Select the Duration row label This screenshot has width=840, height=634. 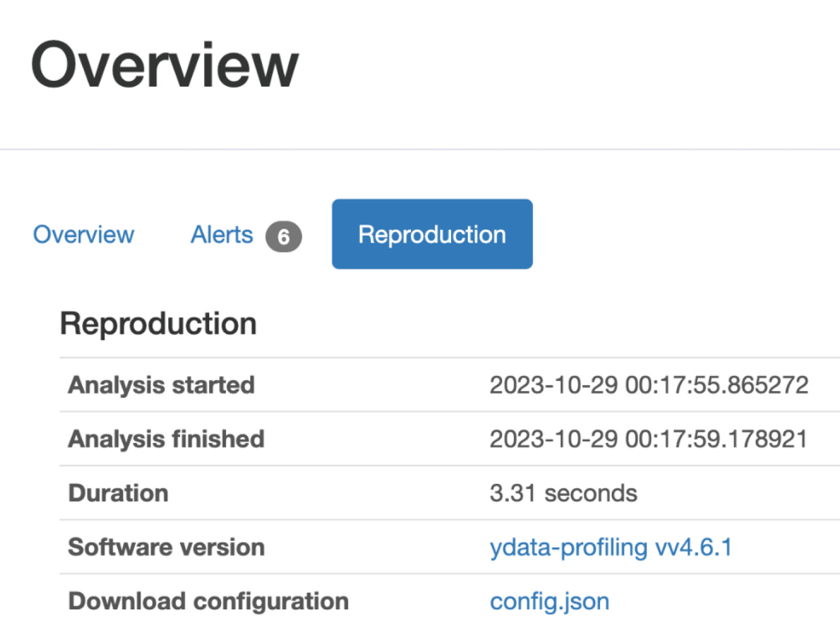point(118,493)
